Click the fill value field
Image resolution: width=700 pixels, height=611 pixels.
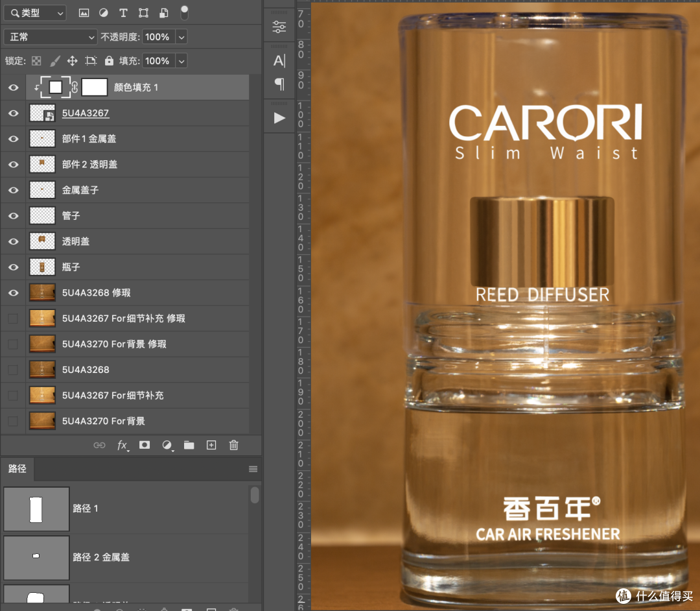click(x=159, y=61)
